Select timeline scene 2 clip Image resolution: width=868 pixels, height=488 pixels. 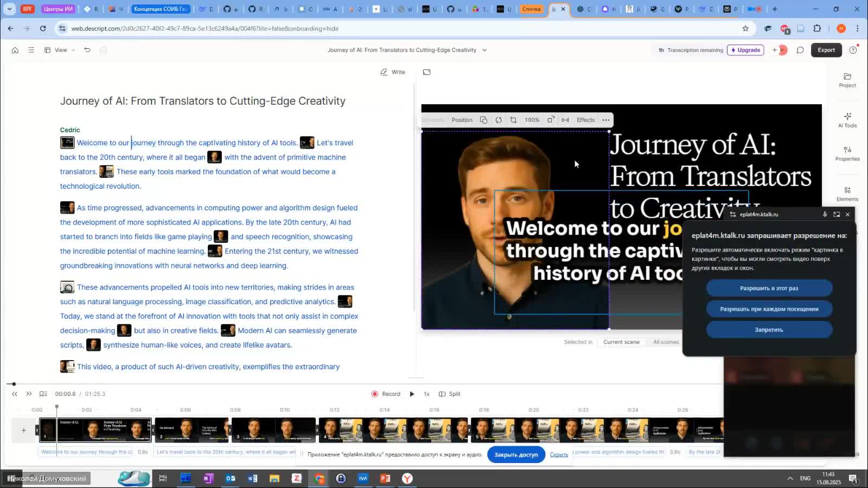click(x=192, y=430)
